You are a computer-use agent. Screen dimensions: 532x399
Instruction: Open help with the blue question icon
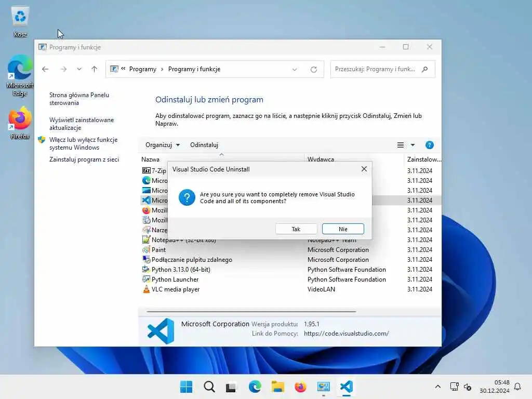click(429, 145)
